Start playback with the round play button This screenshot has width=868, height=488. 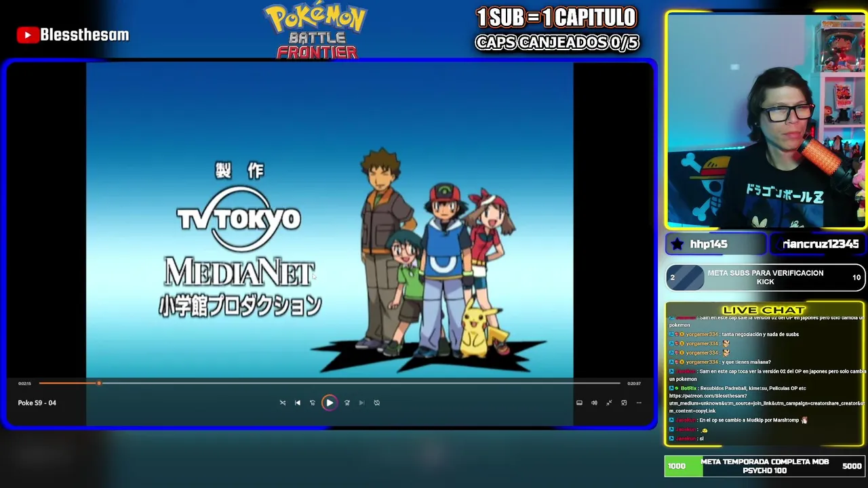(x=330, y=403)
